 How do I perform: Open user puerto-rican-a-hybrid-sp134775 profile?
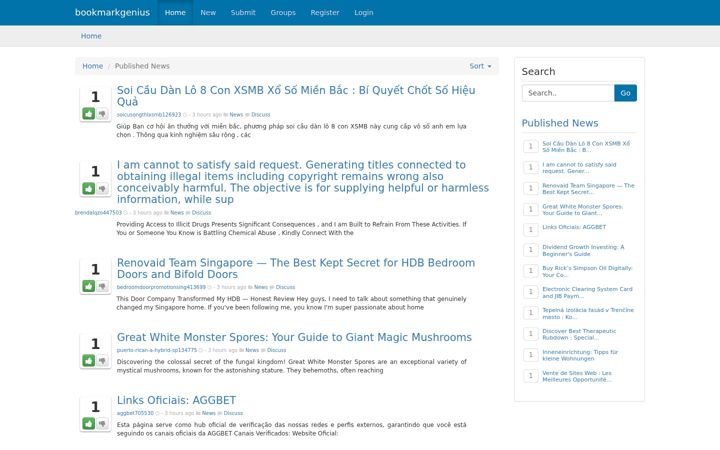click(157, 350)
